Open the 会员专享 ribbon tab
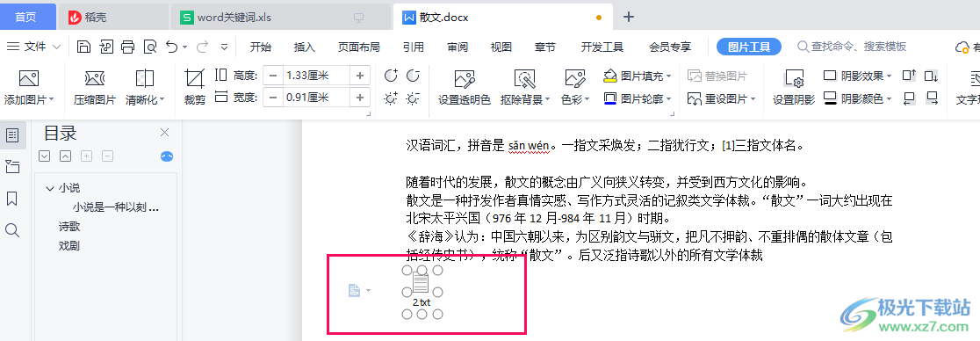Screen dimensions: 980x341 point(670,47)
